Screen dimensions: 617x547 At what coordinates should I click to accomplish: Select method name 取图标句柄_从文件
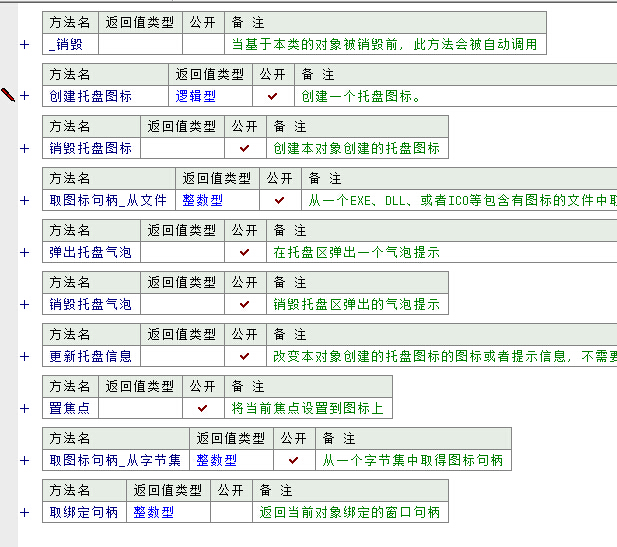pos(108,200)
